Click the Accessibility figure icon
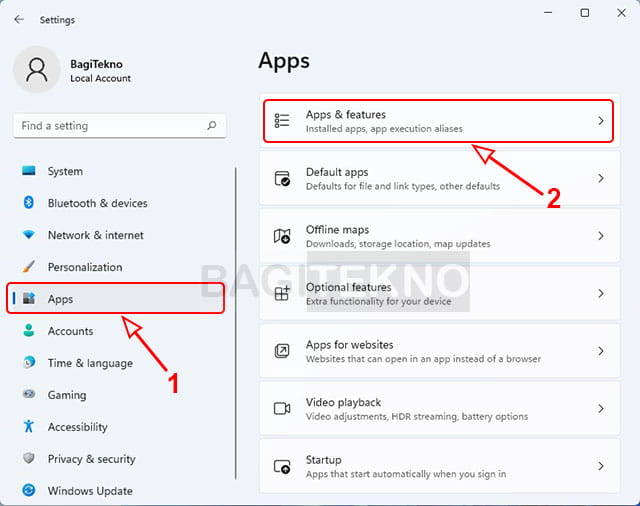 (x=29, y=426)
